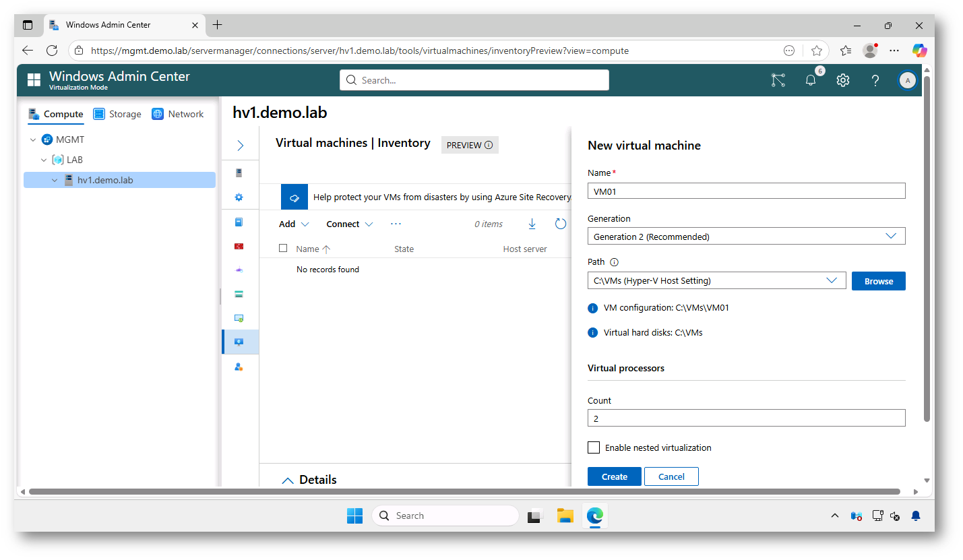Click the Browse button
Image resolution: width=963 pixels, height=560 pixels.
point(878,281)
